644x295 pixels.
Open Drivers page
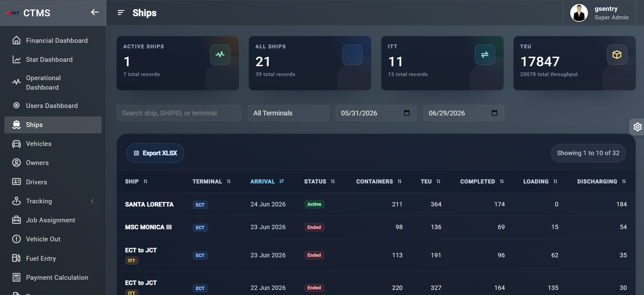(53, 182)
